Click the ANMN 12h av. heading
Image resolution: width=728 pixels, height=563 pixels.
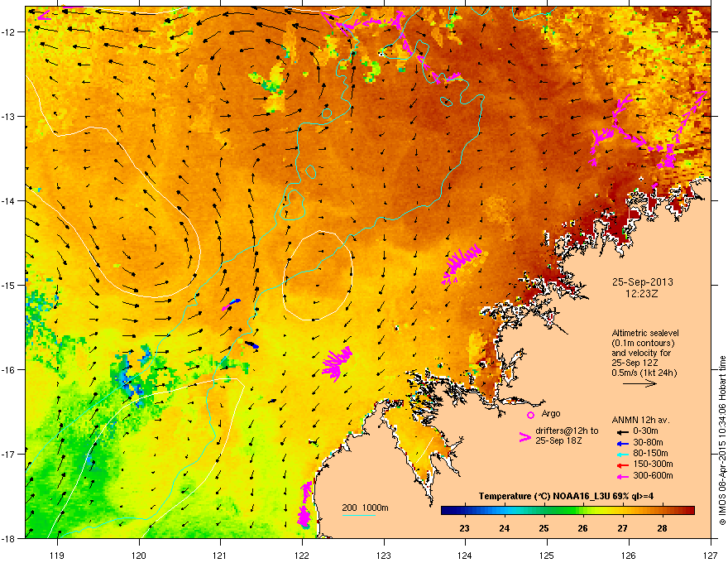coord(640,420)
